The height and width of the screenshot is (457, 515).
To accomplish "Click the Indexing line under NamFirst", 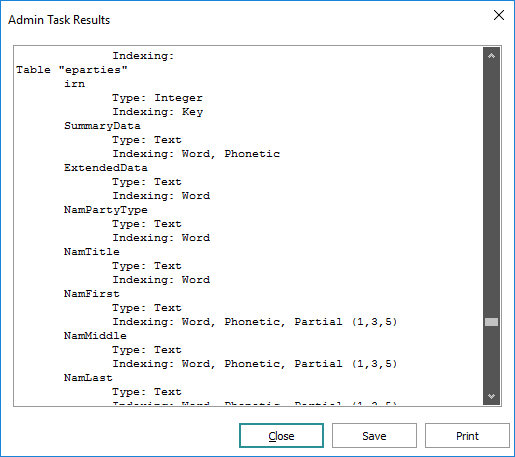I will click(x=255, y=322).
